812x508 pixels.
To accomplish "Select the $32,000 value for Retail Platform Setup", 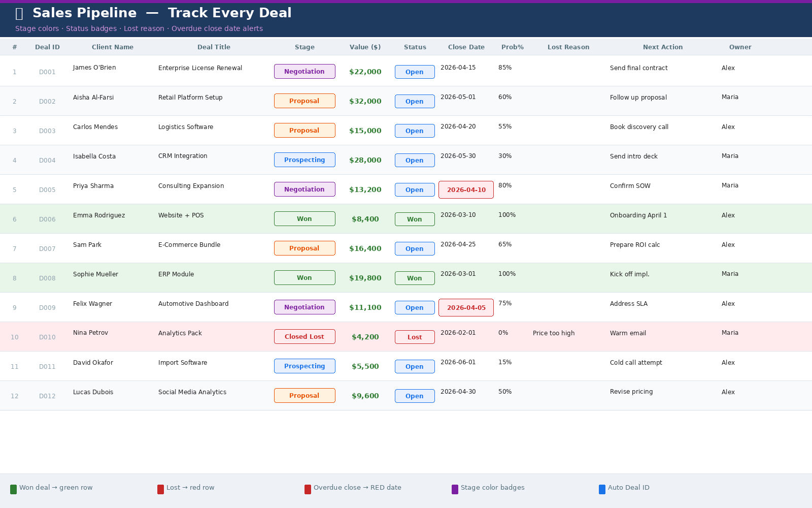I will tap(365, 101).
